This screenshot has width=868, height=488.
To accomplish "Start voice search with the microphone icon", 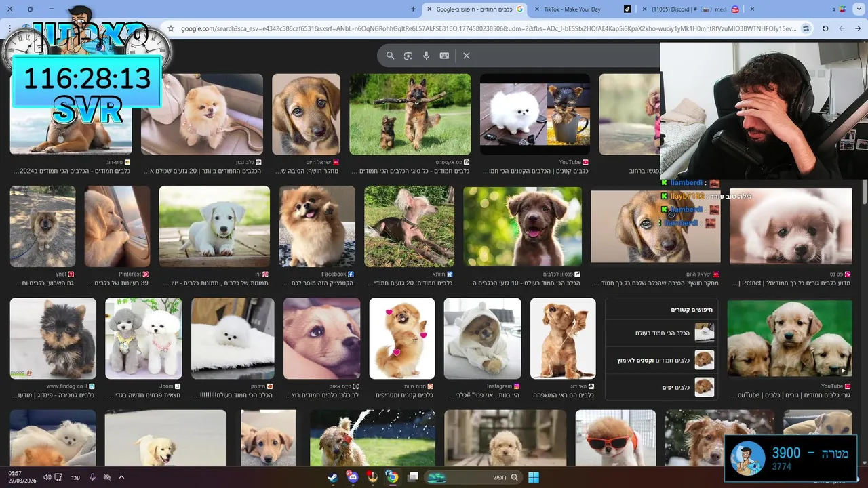I will tap(427, 56).
